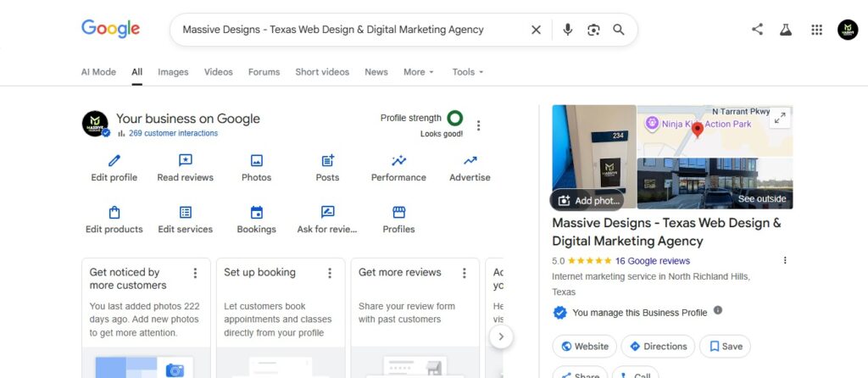The width and height of the screenshot is (868, 378).
Task: Click the Directions button
Action: coord(658,347)
